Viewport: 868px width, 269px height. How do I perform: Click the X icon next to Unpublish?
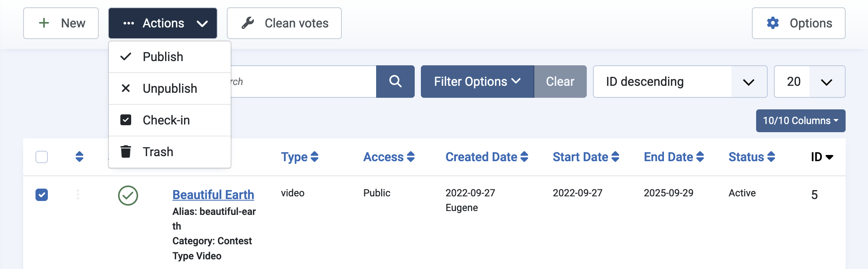pyautogui.click(x=126, y=89)
